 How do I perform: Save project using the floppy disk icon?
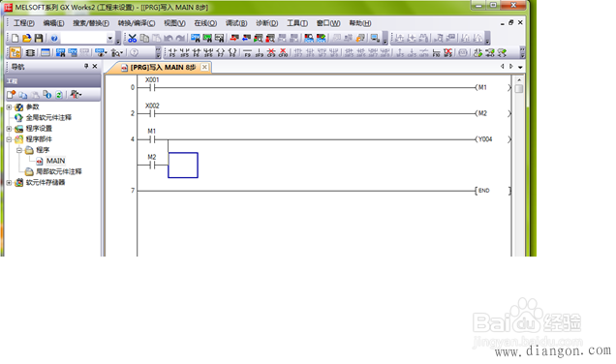pos(39,38)
